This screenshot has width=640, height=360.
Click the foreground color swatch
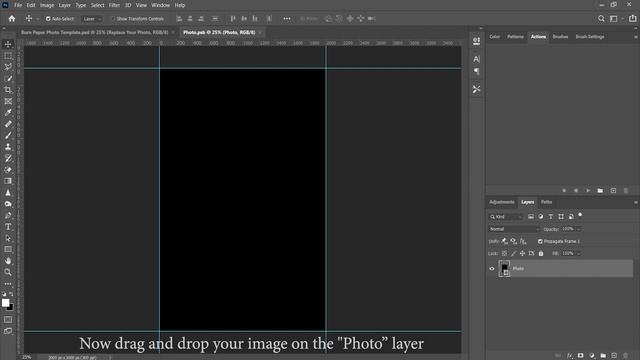5,303
